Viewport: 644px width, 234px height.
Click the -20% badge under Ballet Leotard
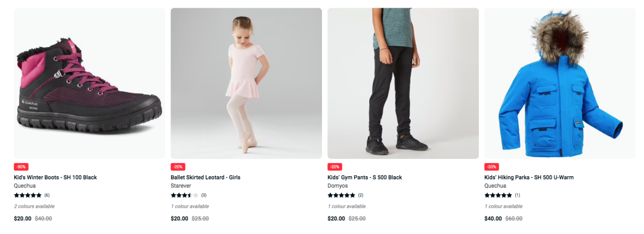[178, 167]
